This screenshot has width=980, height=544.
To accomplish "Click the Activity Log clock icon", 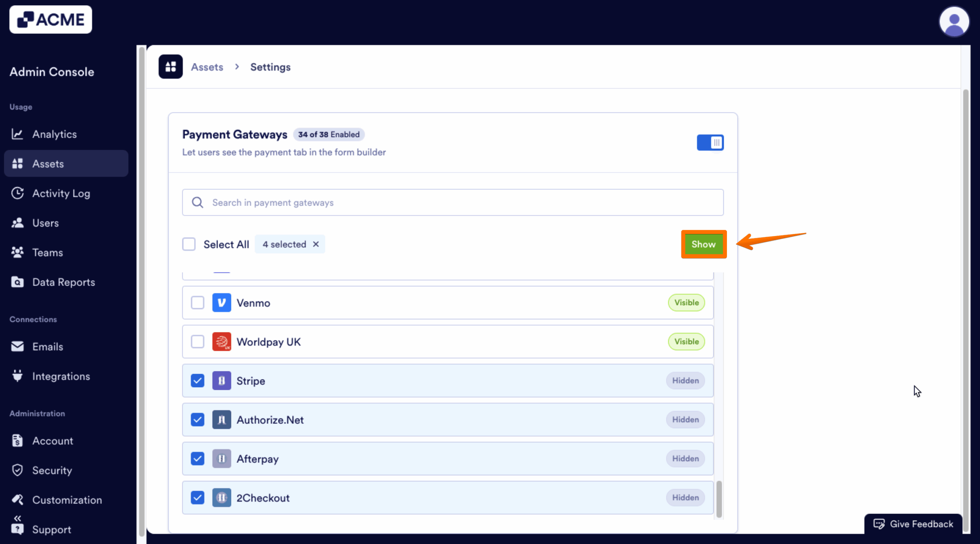I will tap(18, 193).
